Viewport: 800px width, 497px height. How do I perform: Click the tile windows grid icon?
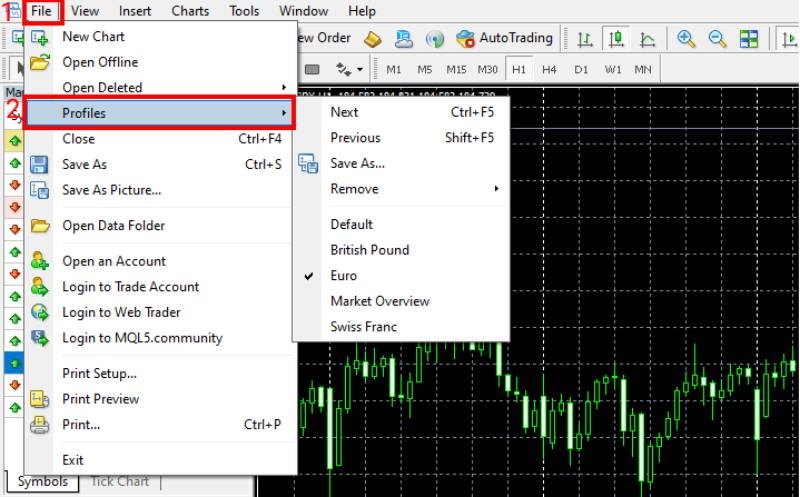pyautogui.click(x=749, y=39)
